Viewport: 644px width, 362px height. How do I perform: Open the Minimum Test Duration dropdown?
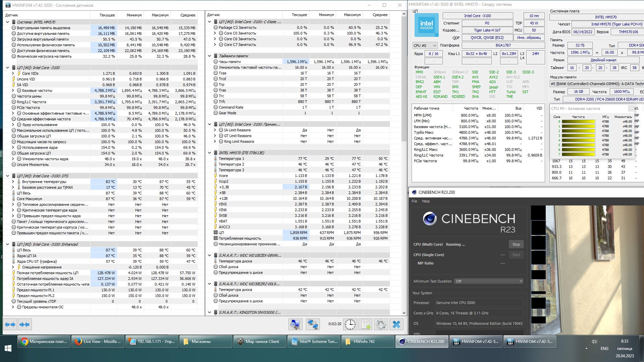coord(489,281)
